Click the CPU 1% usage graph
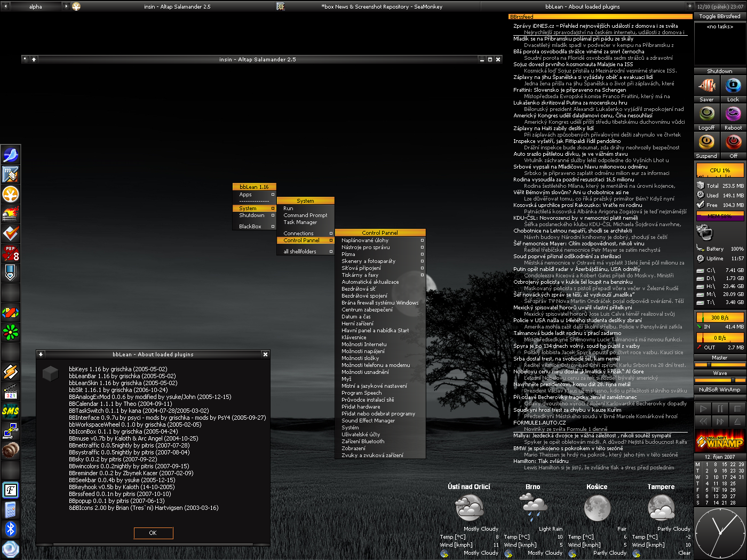 pos(720,170)
